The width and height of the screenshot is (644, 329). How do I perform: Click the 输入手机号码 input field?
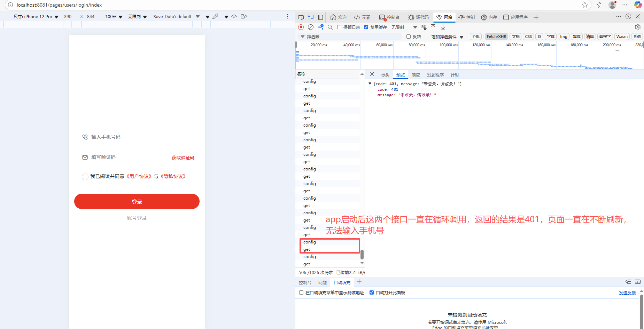[139, 137]
